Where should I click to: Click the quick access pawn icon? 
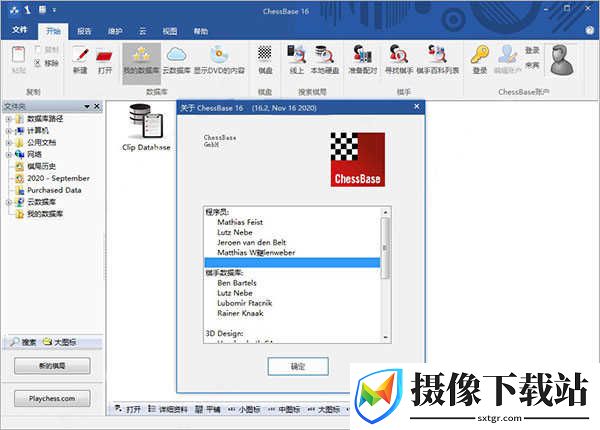[28, 10]
